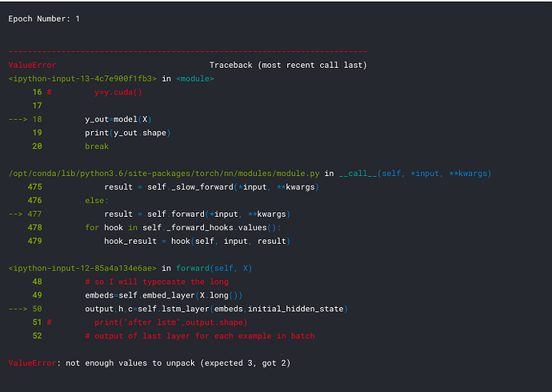
Task: Click the commented 'y=y.cuda()' line
Action: [x=118, y=92]
